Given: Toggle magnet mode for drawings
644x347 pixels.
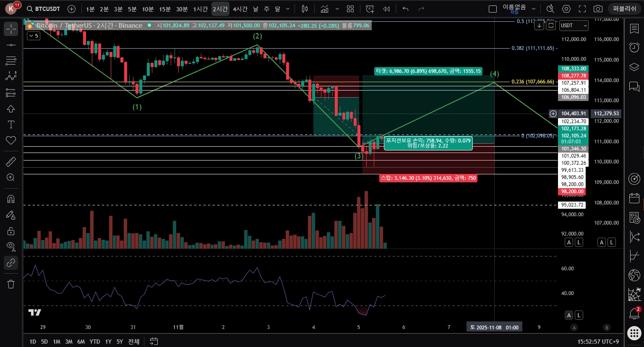Looking at the screenshot, I should tap(11, 199).
